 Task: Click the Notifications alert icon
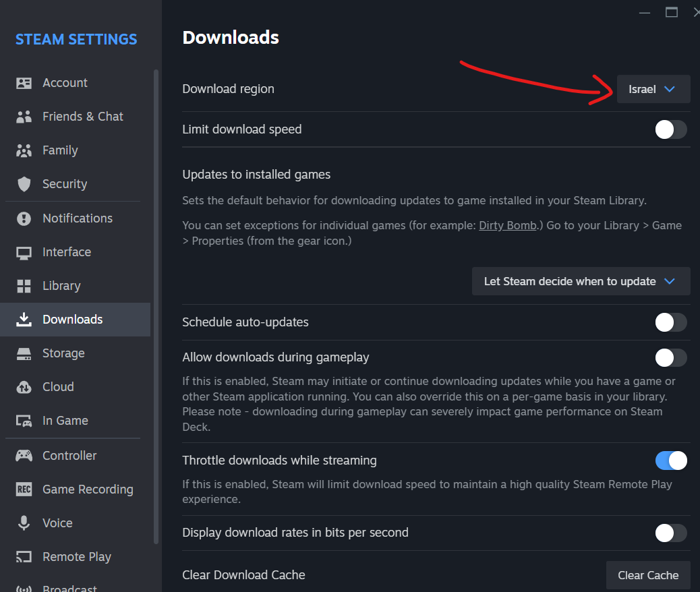tap(24, 218)
